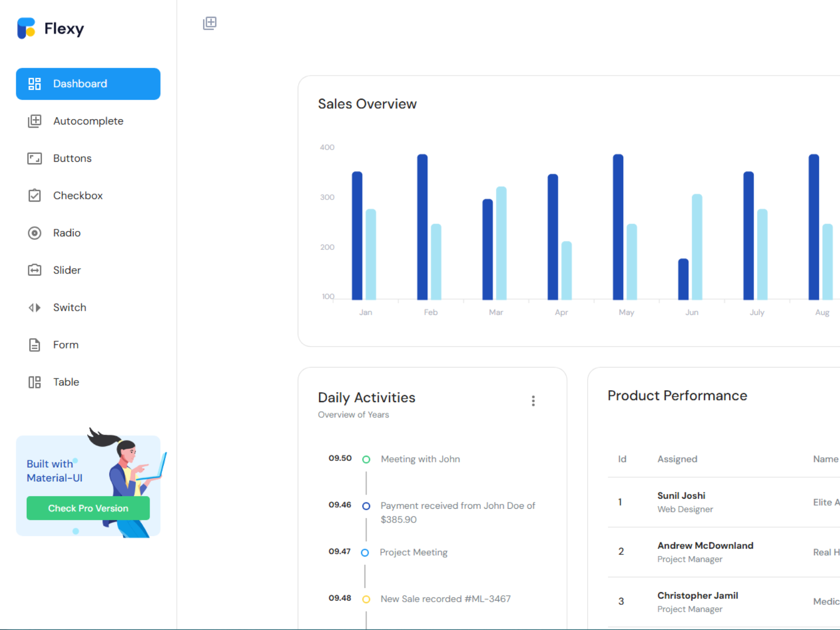840x630 pixels.
Task: Click the 'Built with Material-UI' text
Action: [55, 471]
